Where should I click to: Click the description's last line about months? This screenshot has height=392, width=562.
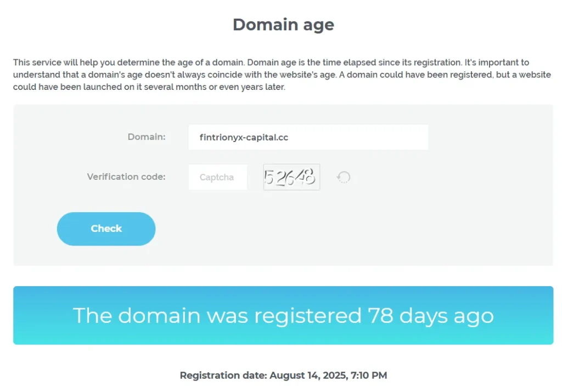click(x=149, y=87)
